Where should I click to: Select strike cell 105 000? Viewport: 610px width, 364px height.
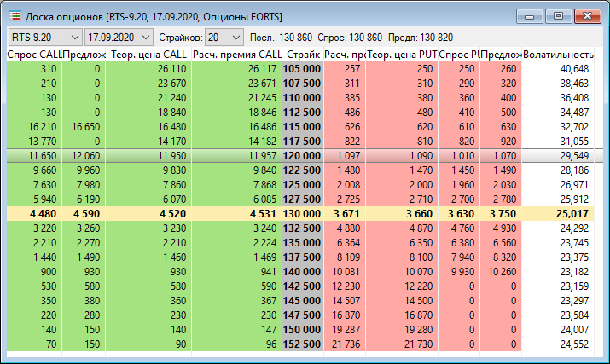tap(303, 69)
